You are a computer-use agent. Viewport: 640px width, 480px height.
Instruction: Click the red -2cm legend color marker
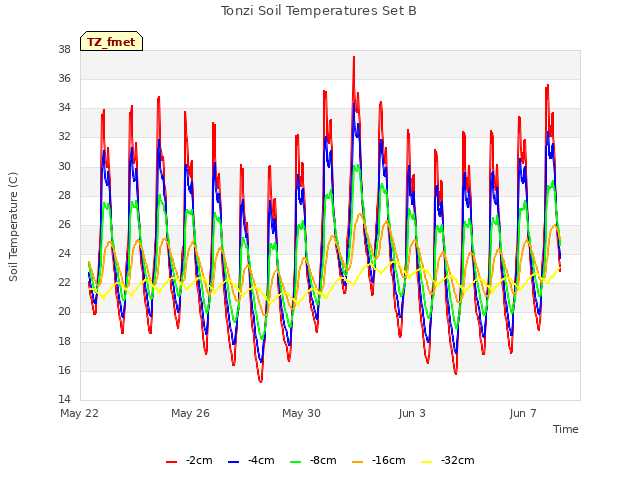[171, 462]
